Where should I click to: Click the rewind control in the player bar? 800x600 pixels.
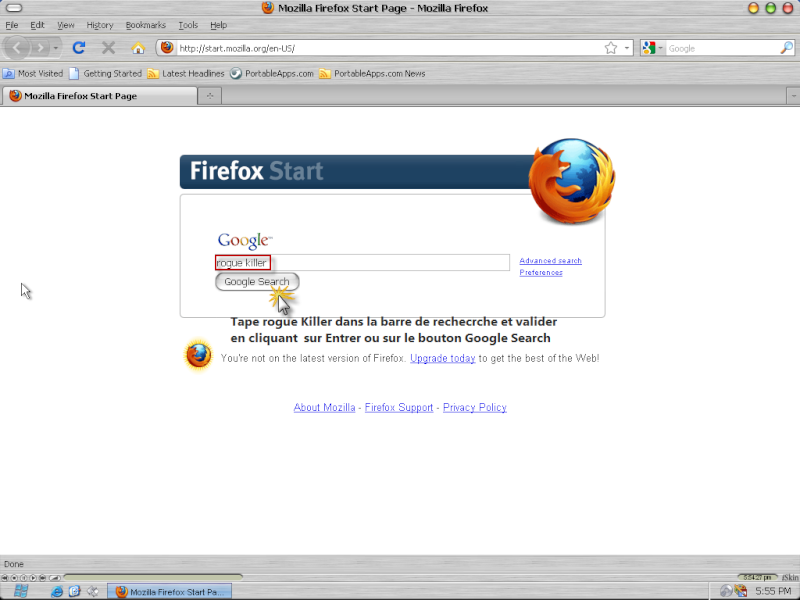(5, 578)
